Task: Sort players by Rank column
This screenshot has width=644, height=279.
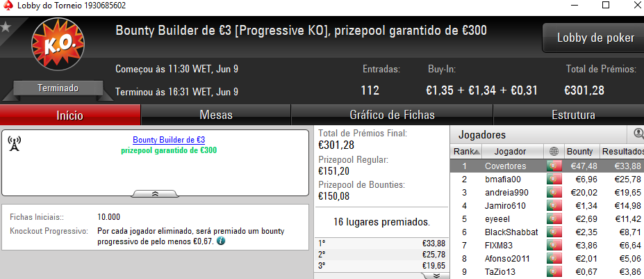Action: [x=466, y=152]
